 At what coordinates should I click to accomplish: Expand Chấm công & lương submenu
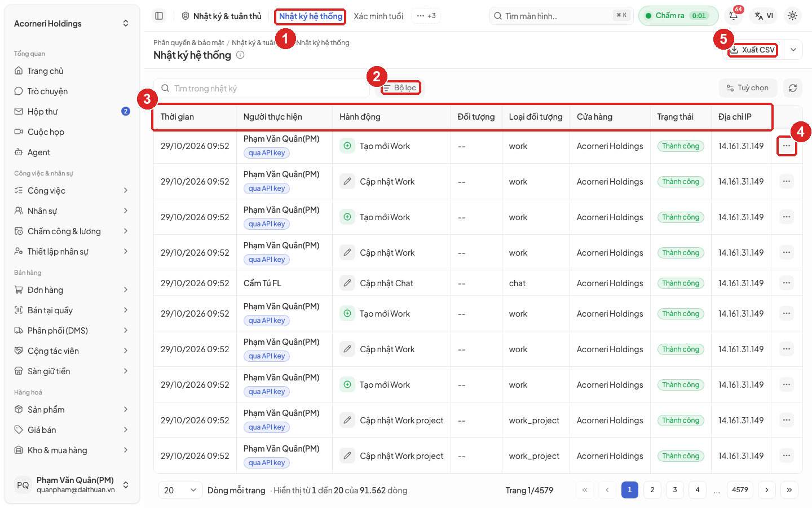click(72, 231)
